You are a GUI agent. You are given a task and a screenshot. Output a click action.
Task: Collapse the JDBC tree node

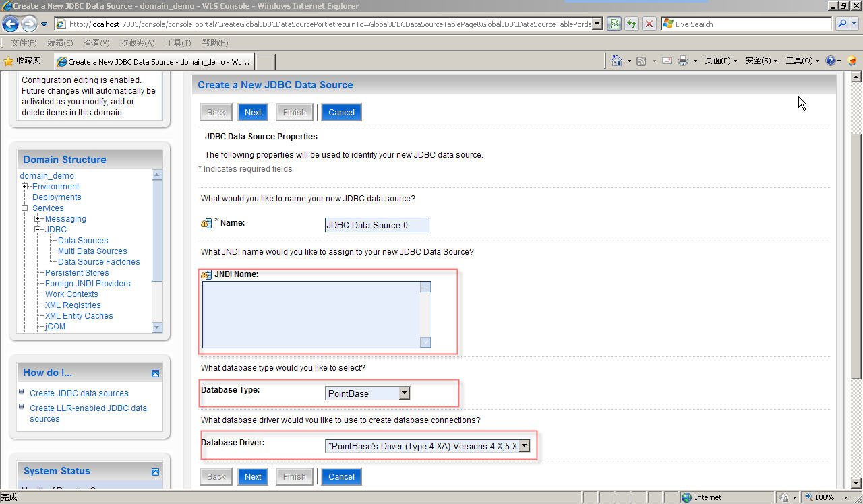pyautogui.click(x=38, y=230)
